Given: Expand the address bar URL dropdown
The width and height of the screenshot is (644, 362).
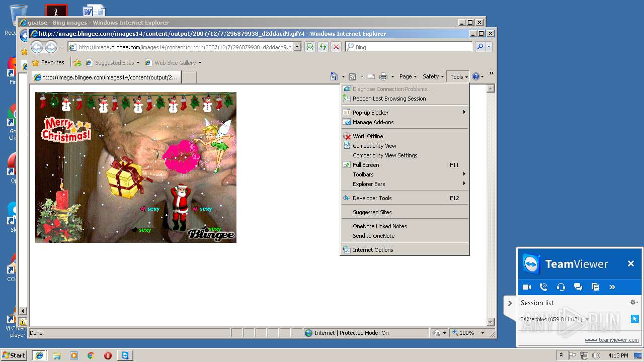Looking at the screenshot, I should tap(297, 47).
